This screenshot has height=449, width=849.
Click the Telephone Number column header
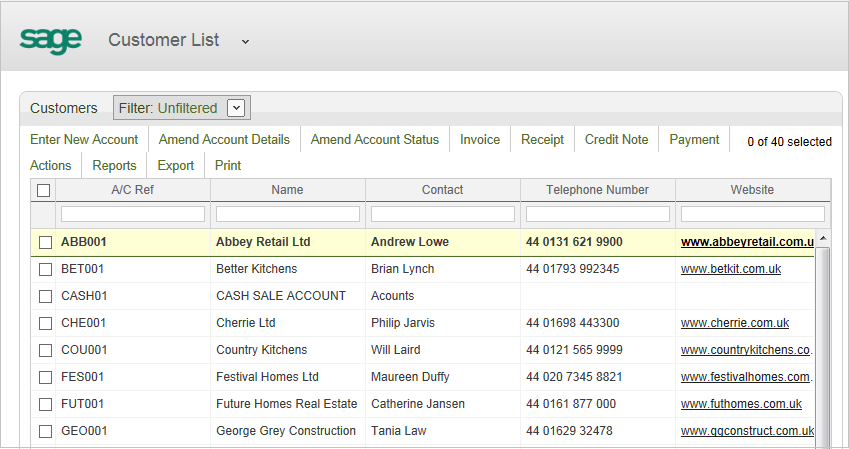click(x=597, y=190)
